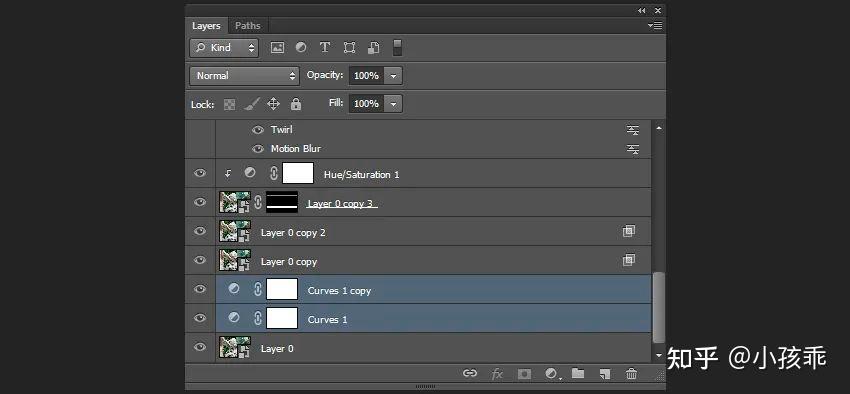Click mask link icon on Curves 1 copy

point(258,289)
